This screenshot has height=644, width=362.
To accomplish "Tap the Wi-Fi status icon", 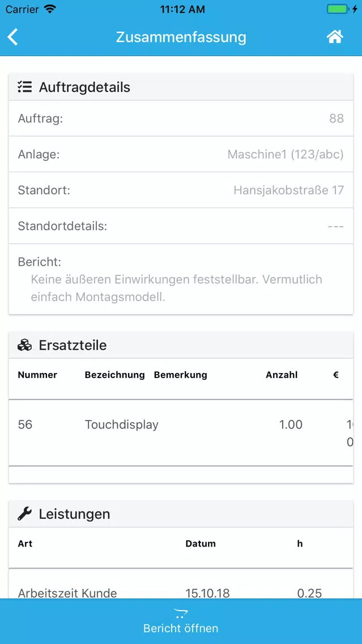I will pyautogui.click(x=50, y=9).
